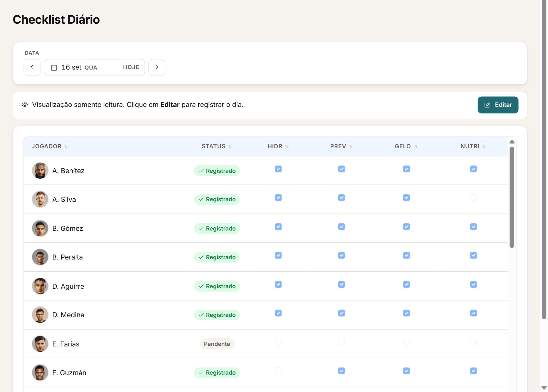The width and height of the screenshot is (548, 392).
Task: Open the 16 set date field
Action: click(81, 67)
